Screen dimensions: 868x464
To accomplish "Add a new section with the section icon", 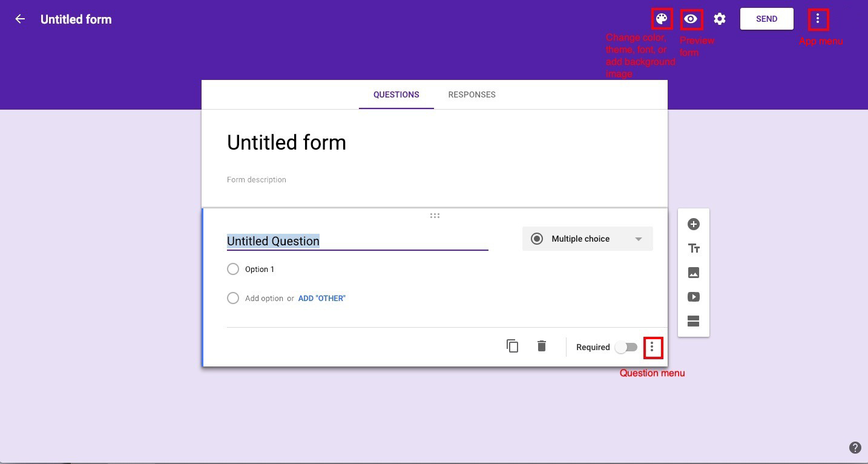I will [693, 321].
